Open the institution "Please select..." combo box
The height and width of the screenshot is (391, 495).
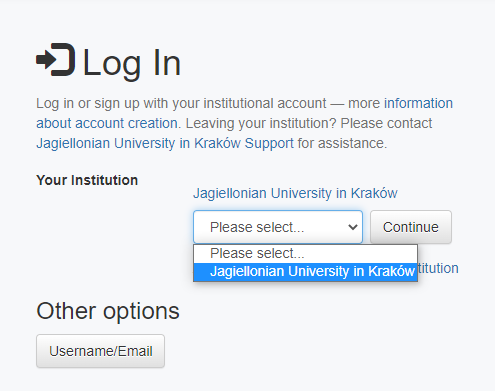(x=278, y=227)
